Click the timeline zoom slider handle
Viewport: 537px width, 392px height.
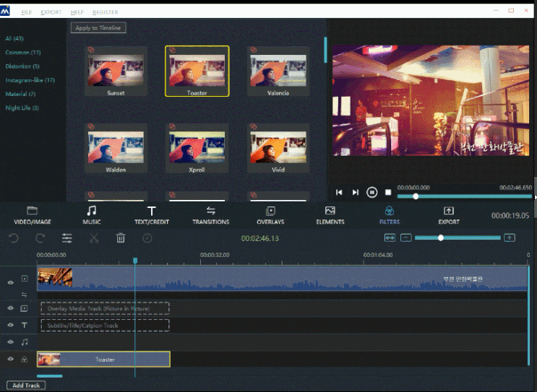[x=440, y=238]
